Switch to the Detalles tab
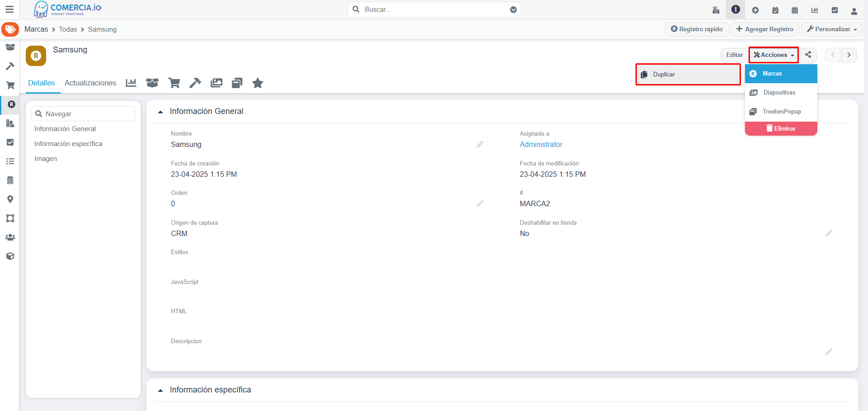Image resolution: width=868 pixels, height=411 pixels. tap(42, 83)
